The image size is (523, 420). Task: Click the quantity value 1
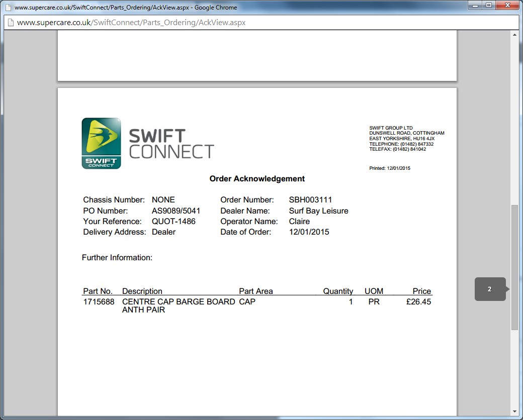click(x=351, y=302)
